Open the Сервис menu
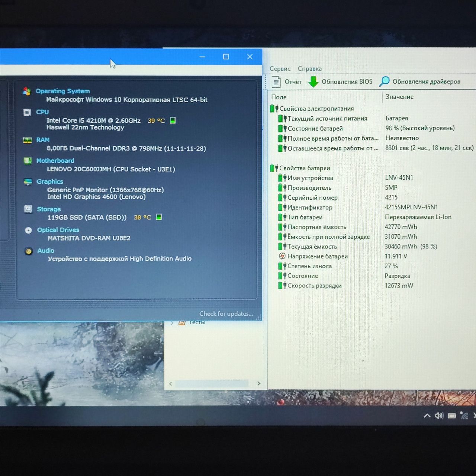This screenshot has height=476, width=476. [x=280, y=69]
